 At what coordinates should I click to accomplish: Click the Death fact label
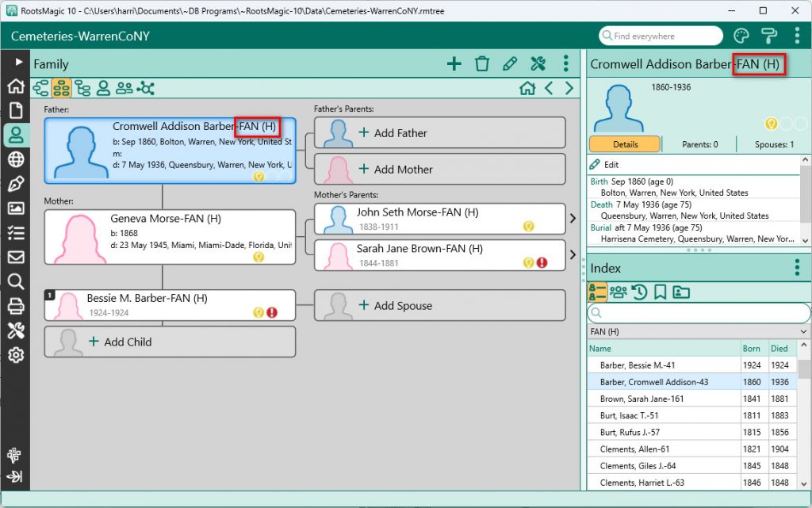click(601, 204)
